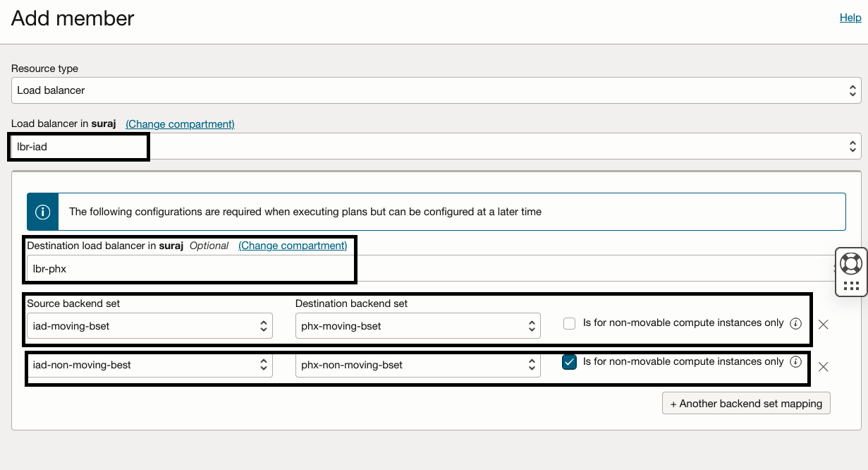Click Change compartment next to Load balancer
Viewport: 868px width, 470px height.
(180, 124)
